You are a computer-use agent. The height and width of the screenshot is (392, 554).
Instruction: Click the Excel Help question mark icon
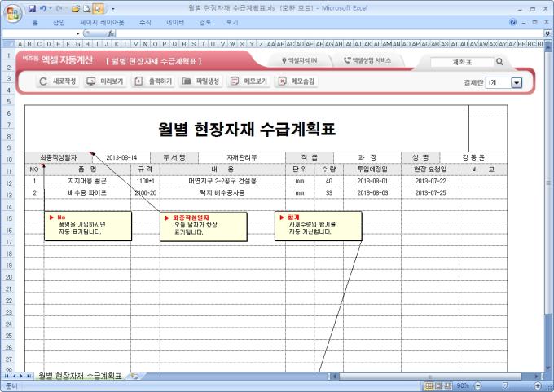(512, 22)
